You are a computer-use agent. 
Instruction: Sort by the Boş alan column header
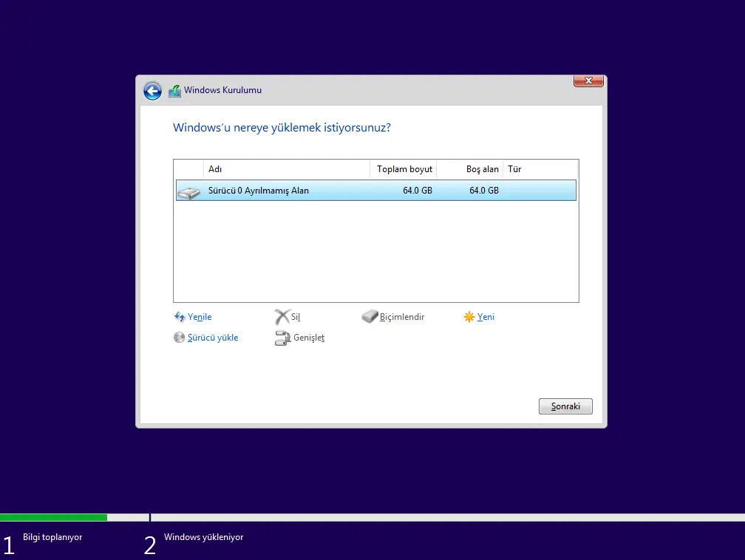[470, 169]
